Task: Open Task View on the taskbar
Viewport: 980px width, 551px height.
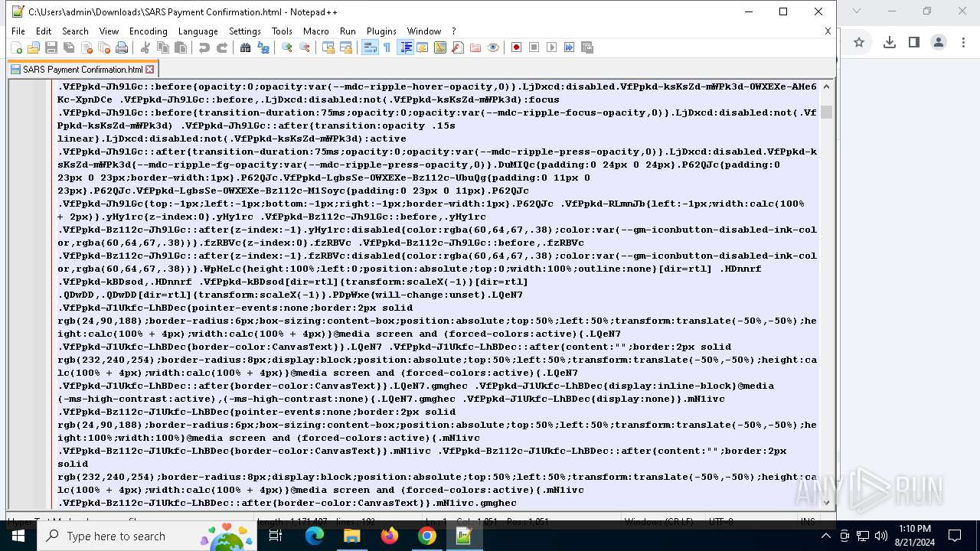Action: 276,536
